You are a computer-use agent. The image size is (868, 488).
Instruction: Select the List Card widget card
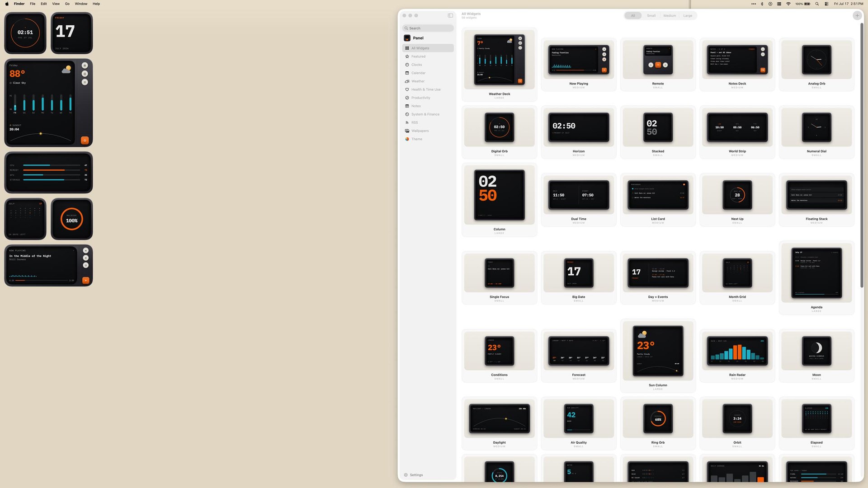(658, 200)
